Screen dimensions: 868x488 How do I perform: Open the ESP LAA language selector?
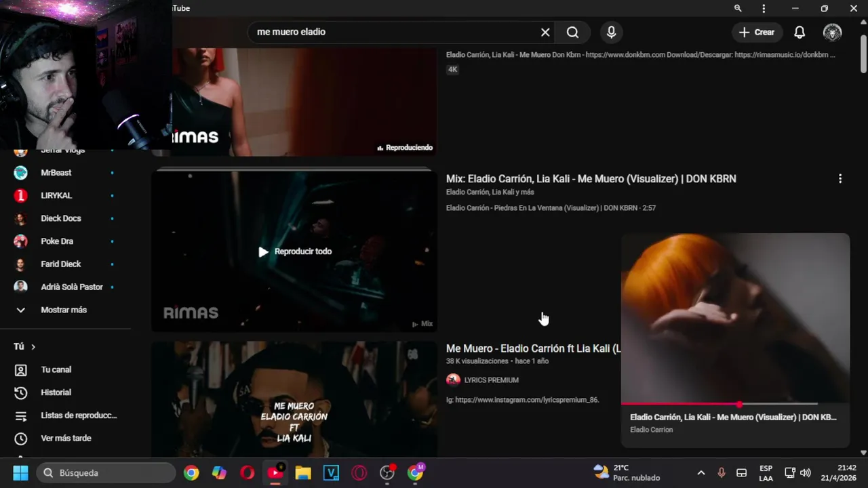(x=766, y=472)
